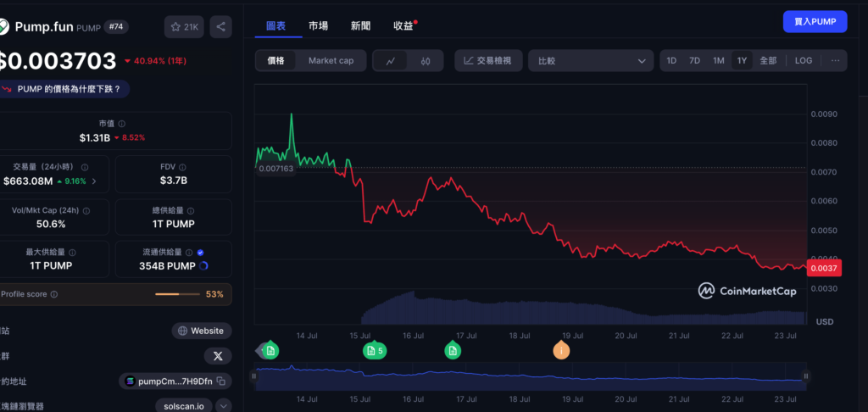This screenshot has height=412, width=868.
Task: Click PUMP 的價格為什麼下跌？ explanation button
Action: (x=63, y=89)
